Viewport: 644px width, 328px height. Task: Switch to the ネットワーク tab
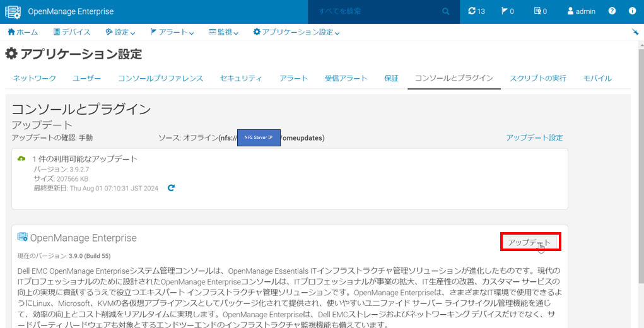35,78
